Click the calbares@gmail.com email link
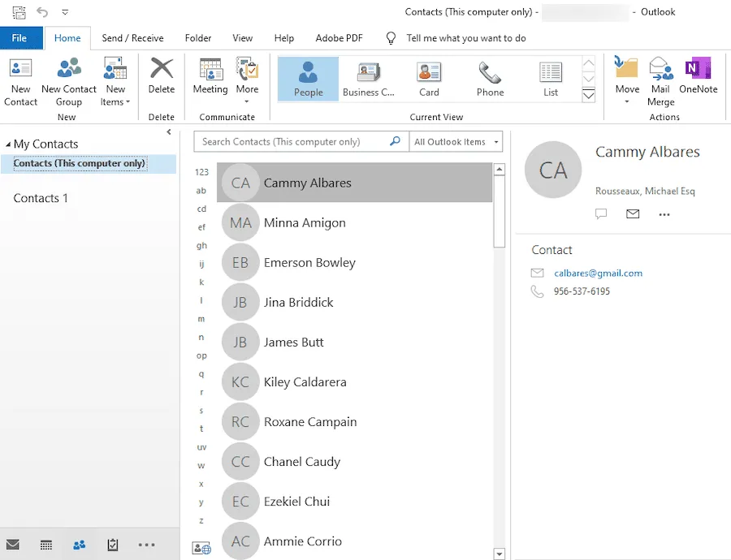The height and width of the screenshot is (560, 731). click(x=598, y=274)
